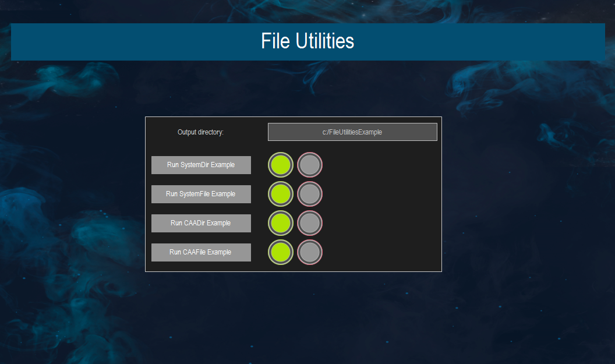Image resolution: width=615 pixels, height=364 pixels.
Task: Click the gray status light beside Run SystemFile Example
Action: [309, 194]
